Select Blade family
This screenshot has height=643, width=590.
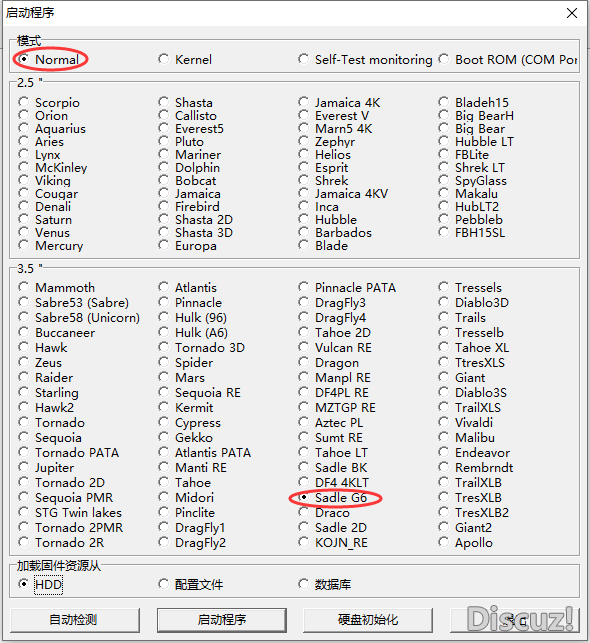point(303,245)
